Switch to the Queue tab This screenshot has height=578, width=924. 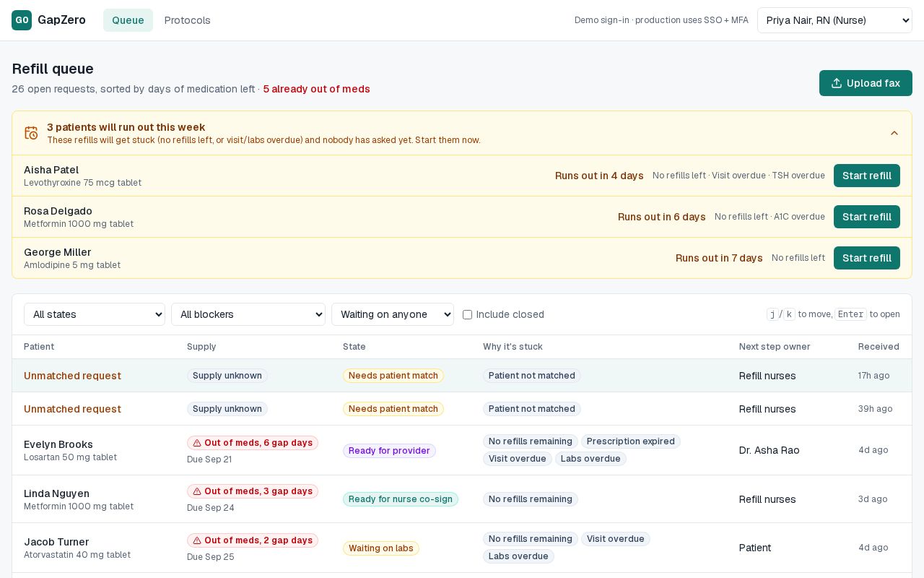point(128,20)
